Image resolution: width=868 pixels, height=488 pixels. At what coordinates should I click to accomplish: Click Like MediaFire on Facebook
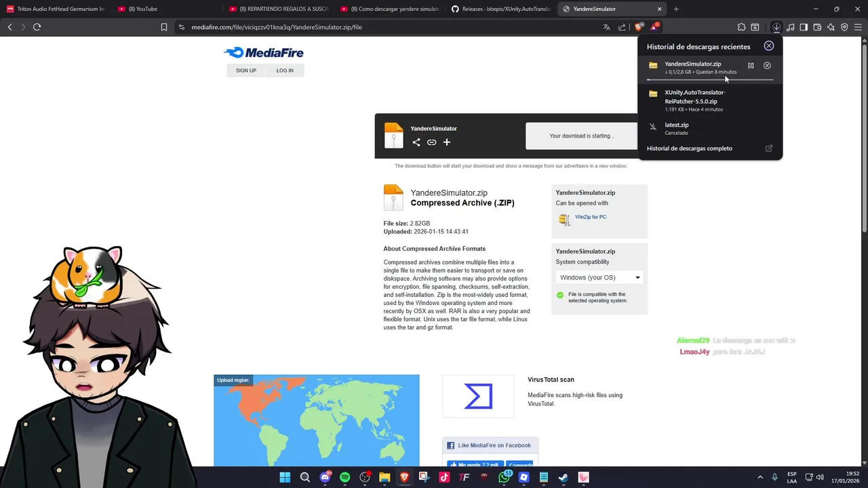click(x=490, y=445)
